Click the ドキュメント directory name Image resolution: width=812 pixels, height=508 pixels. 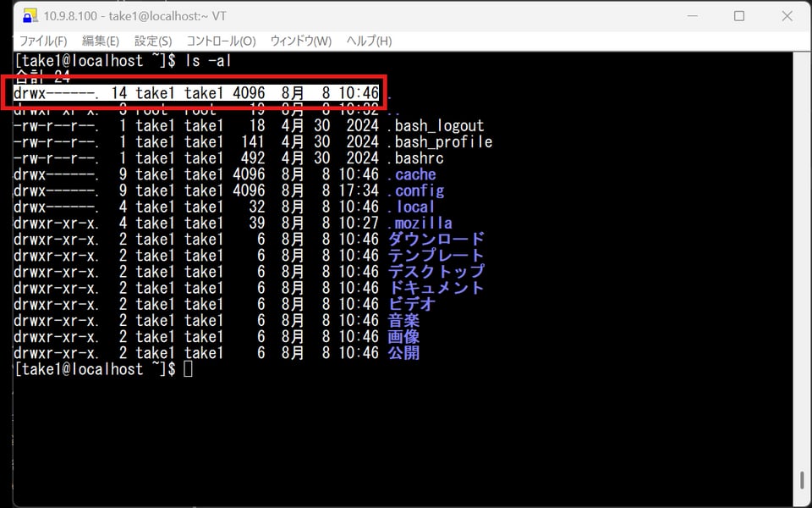pyautogui.click(x=436, y=288)
